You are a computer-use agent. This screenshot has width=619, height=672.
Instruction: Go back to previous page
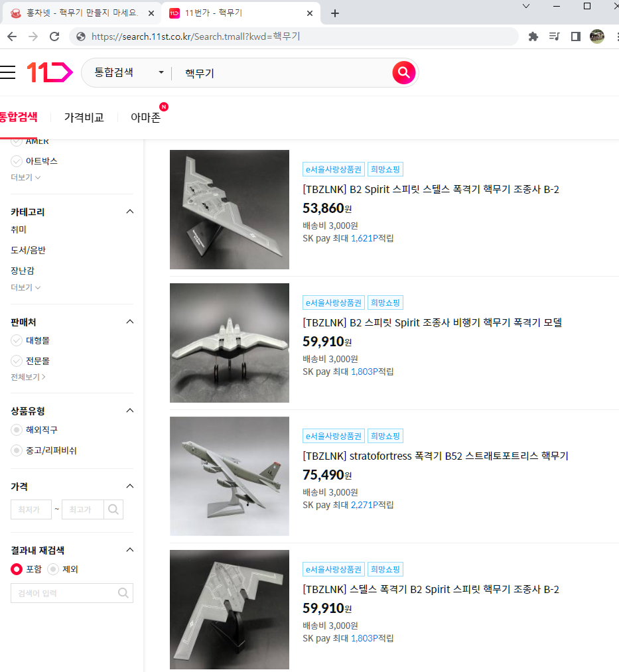click(12, 36)
